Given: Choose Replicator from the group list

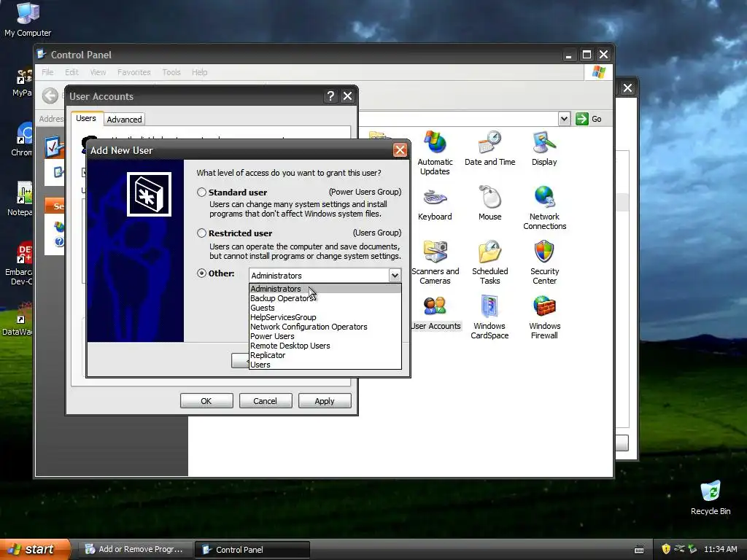Looking at the screenshot, I should coord(325,355).
